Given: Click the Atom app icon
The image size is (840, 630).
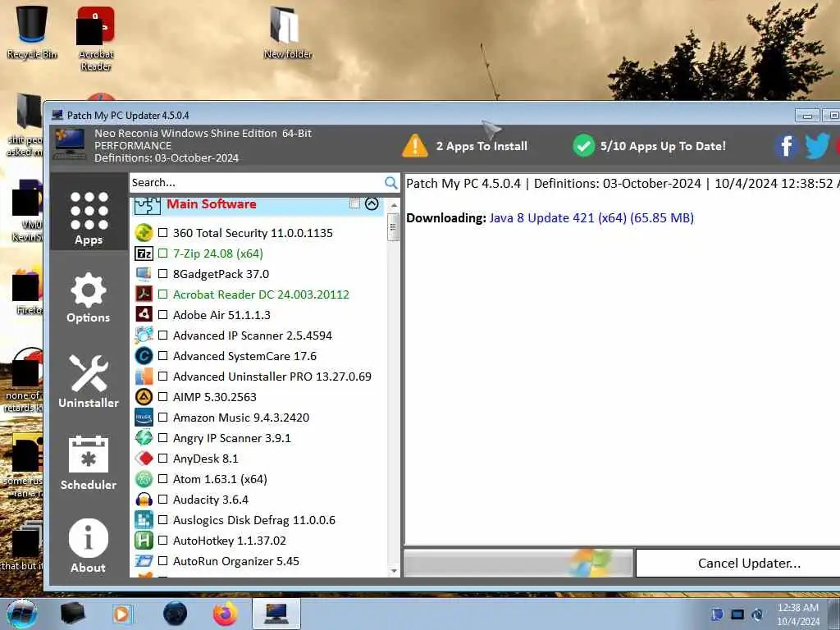Looking at the screenshot, I should (144, 479).
